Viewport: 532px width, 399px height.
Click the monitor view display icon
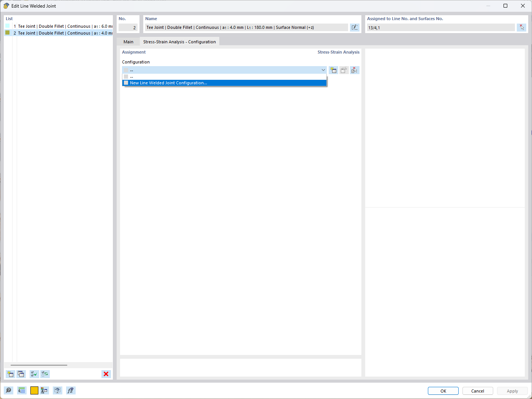tap(57, 391)
